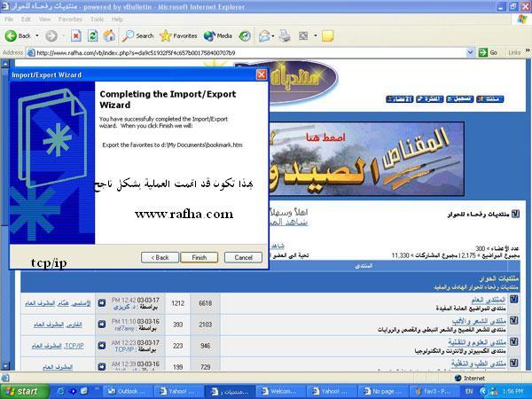The height and width of the screenshot is (399, 532).
Task: Open the Edit menu
Action: click(x=26, y=20)
